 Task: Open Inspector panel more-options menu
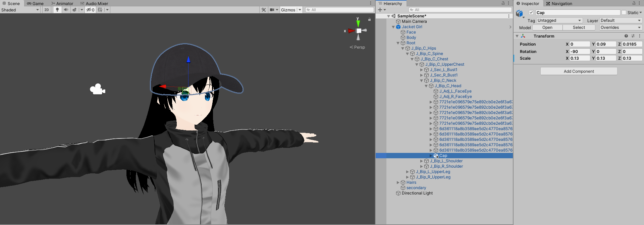tap(640, 3)
